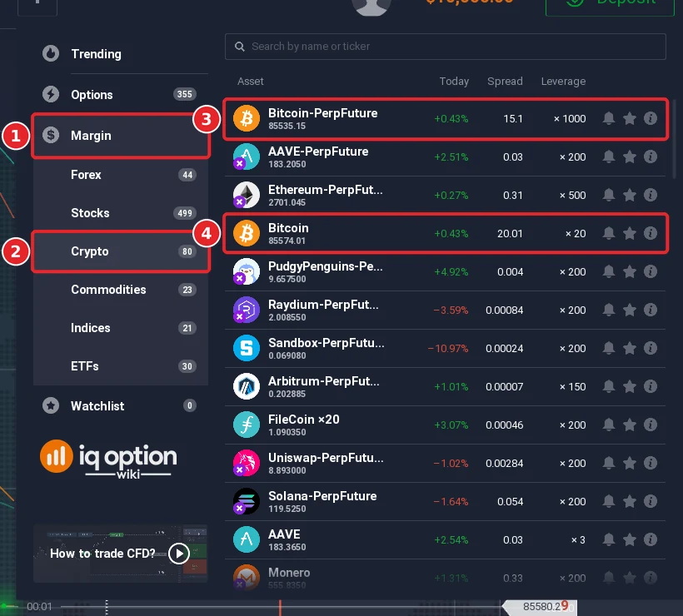This screenshot has width=683, height=616.
Task: Click bell on FileCoin ×20 row
Action: pyautogui.click(x=609, y=425)
